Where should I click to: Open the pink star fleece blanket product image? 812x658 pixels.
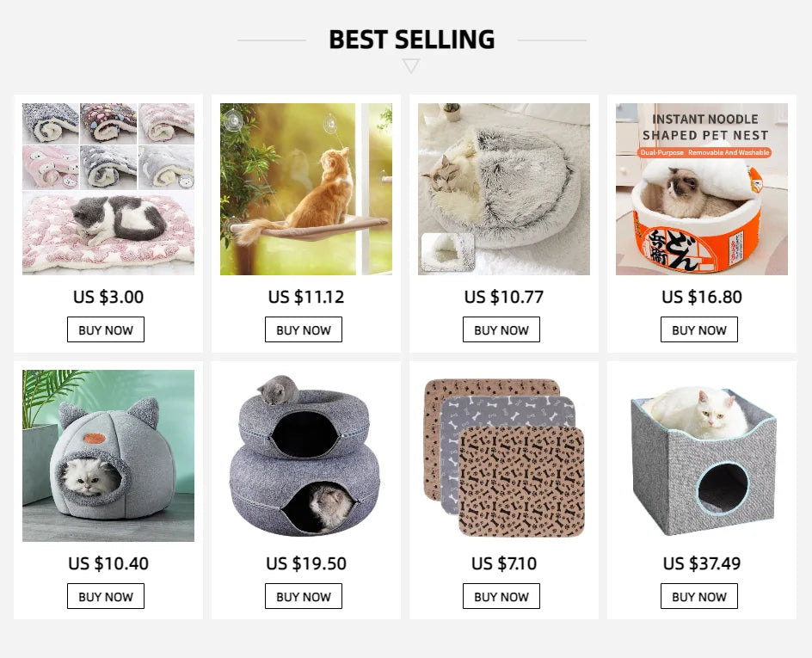[108, 189]
